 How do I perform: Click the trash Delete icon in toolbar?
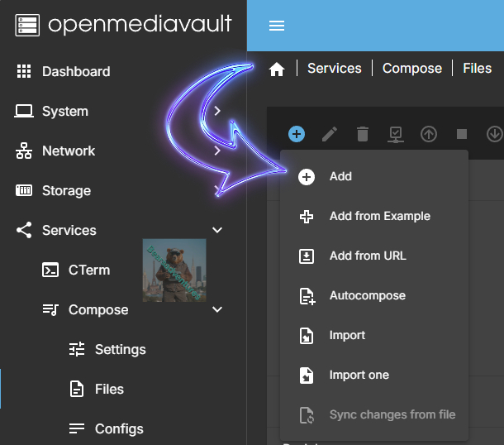click(363, 134)
